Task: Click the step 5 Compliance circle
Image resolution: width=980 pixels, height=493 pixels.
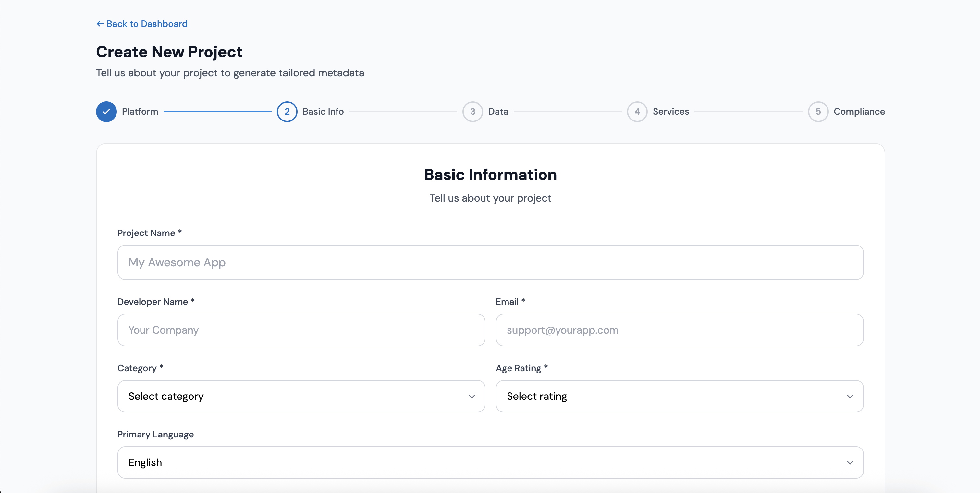Action: pos(818,111)
